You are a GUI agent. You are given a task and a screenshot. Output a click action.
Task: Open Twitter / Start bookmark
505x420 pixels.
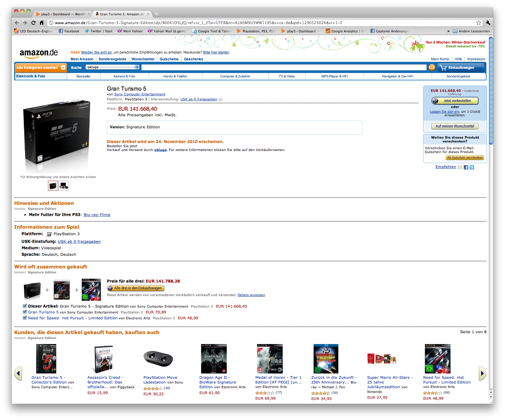tap(99, 31)
